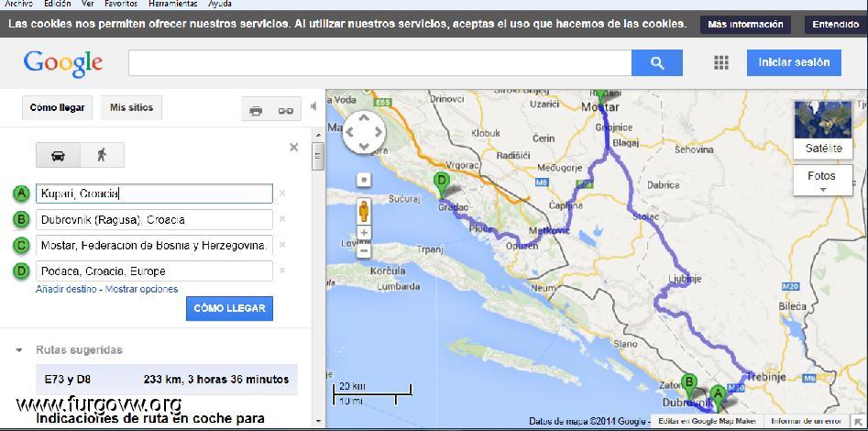This screenshot has height=431, width=868.
Task: Open the Ver menu
Action: click(x=87, y=4)
